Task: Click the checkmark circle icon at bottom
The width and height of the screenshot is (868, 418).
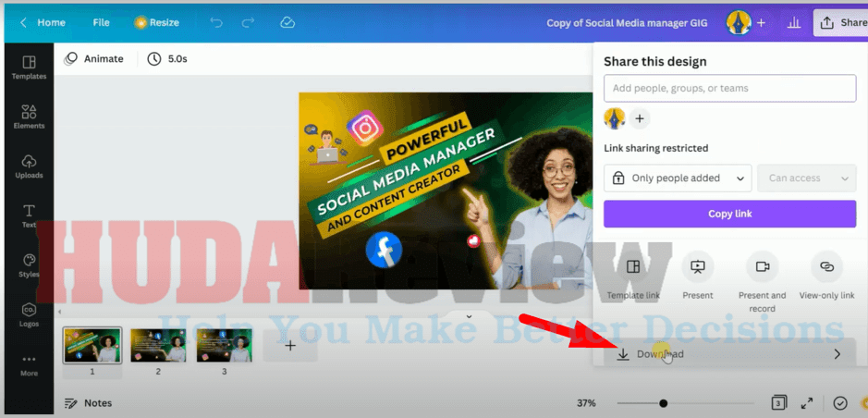Action: point(840,402)
